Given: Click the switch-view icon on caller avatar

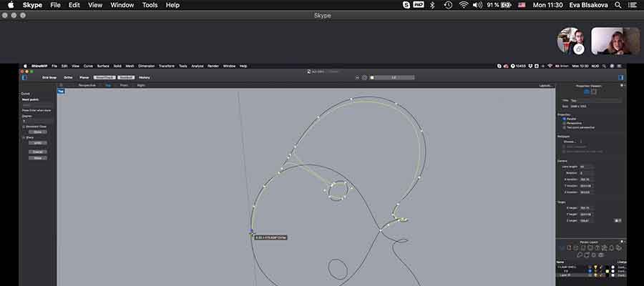Looking at the screenshot, I should [579, 49].
